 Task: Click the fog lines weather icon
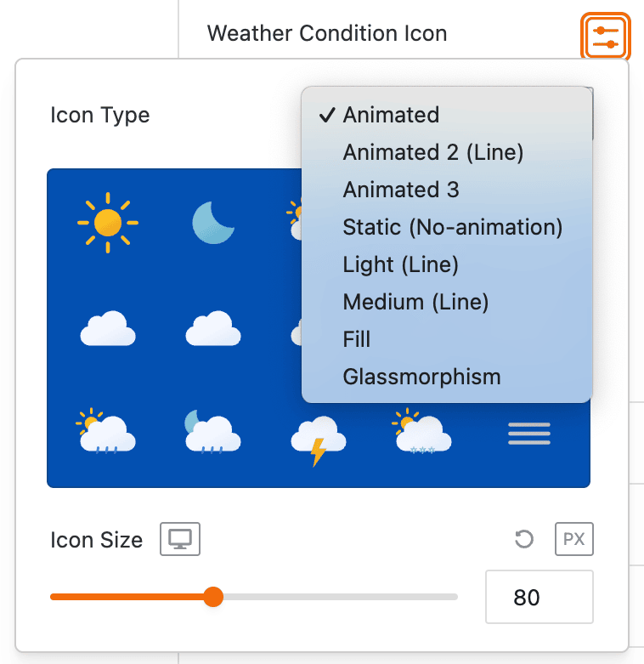tap(529, 434)
